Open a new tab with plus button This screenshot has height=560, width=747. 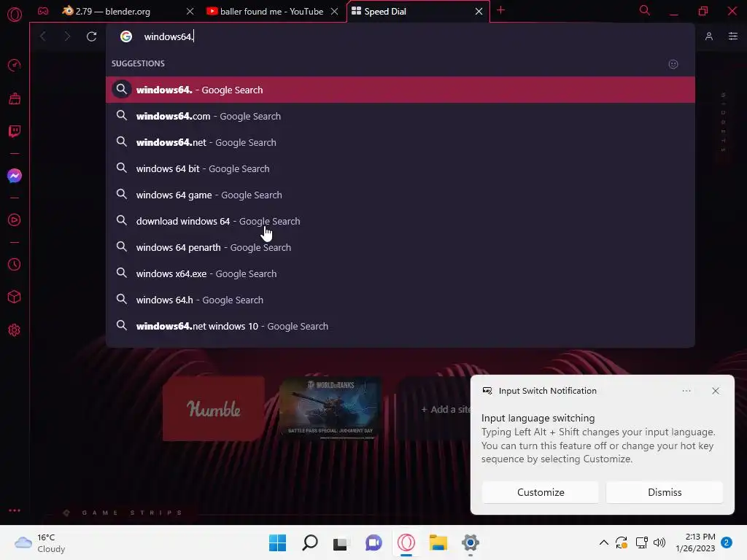500,10
